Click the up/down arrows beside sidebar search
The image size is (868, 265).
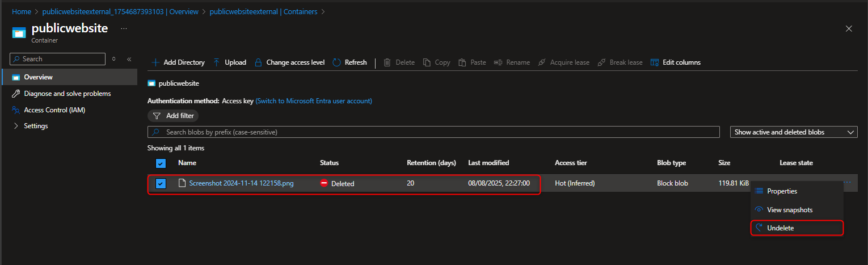coord(113,59)
